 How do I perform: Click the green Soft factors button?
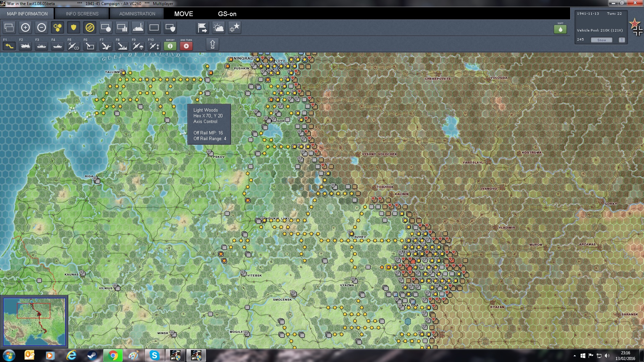560,29
